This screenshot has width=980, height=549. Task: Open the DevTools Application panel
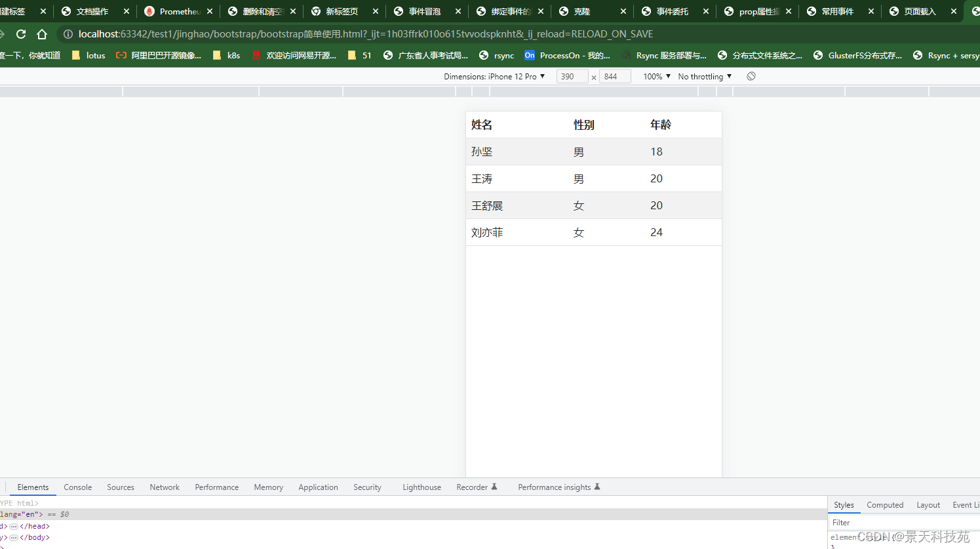[x=318, y=487]
